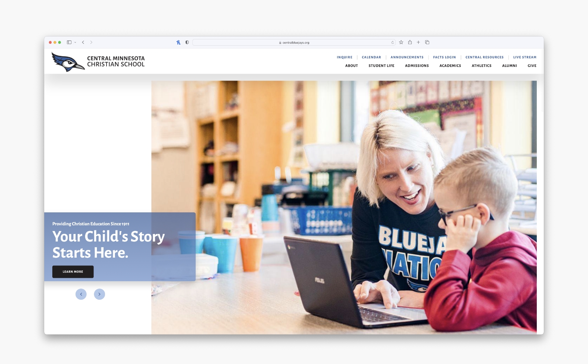Open the Calendar link

(371, 57)
